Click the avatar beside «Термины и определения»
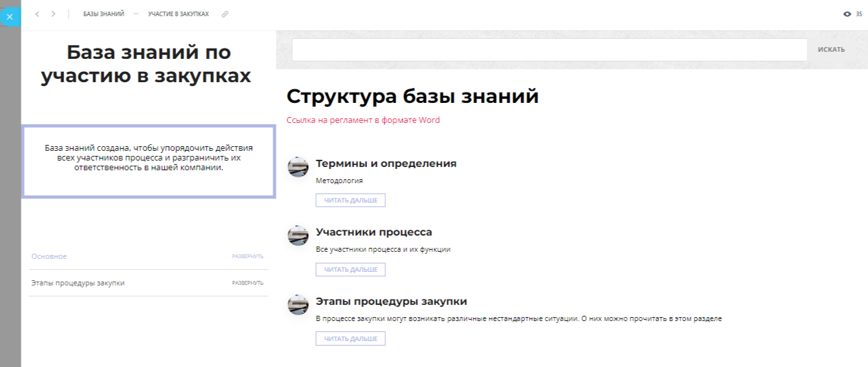Image resolution: width=868 pixels, height=367 pixels. pos(298,167)
